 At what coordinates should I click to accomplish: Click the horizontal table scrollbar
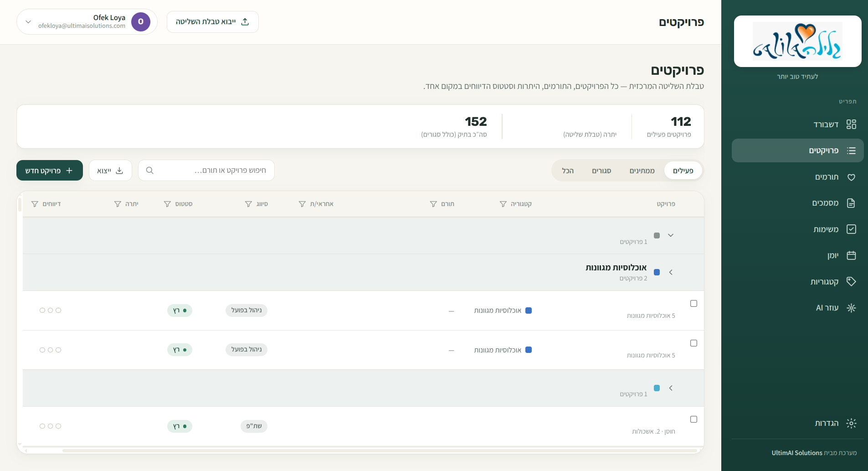point(379,450)
